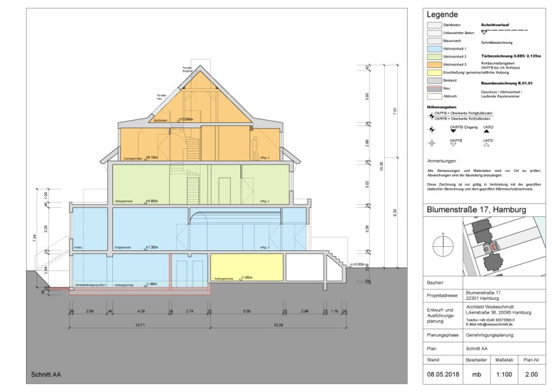
Task: Click the 5.50 width dimension
Action: pos(246,311)
